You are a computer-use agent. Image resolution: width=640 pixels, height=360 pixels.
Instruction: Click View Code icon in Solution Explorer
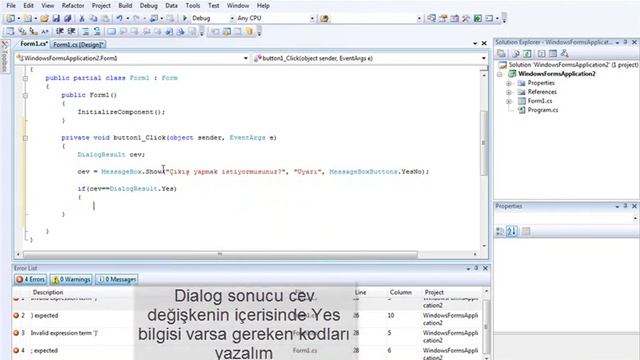tap(541, 53)
